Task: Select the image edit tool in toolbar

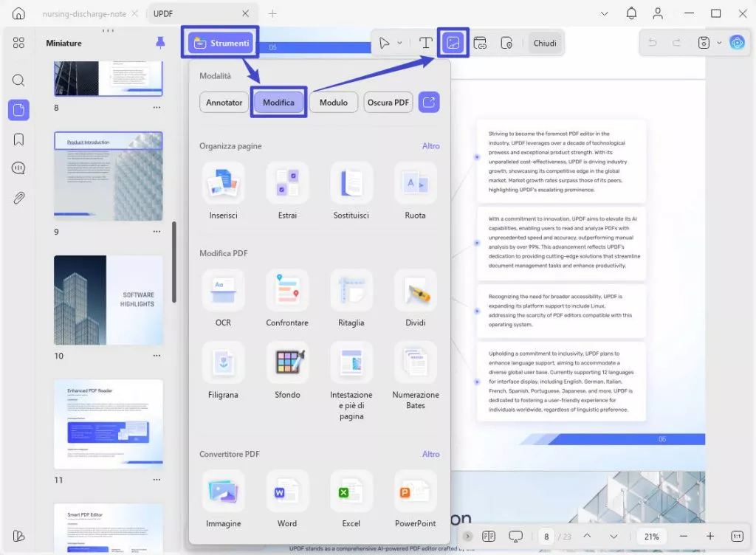Action: pyautogui.click(x=453, y=43)
